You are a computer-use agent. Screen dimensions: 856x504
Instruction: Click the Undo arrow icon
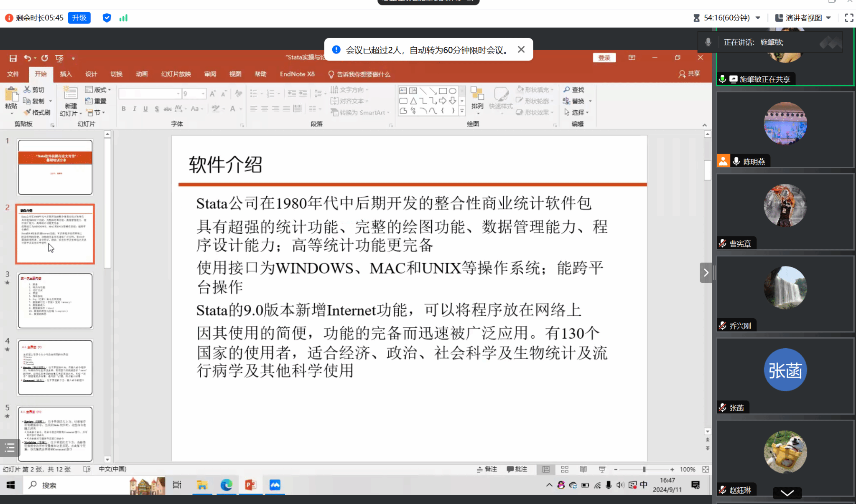coord(27,58)
